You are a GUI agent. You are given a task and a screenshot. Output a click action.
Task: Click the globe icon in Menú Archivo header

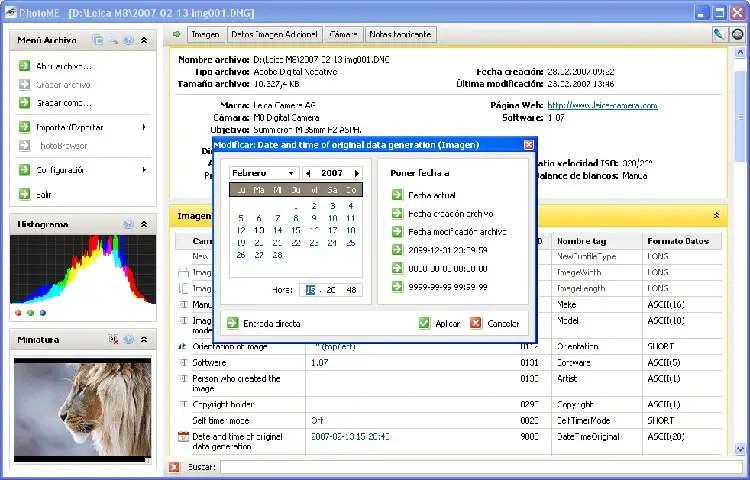point(129,40)
